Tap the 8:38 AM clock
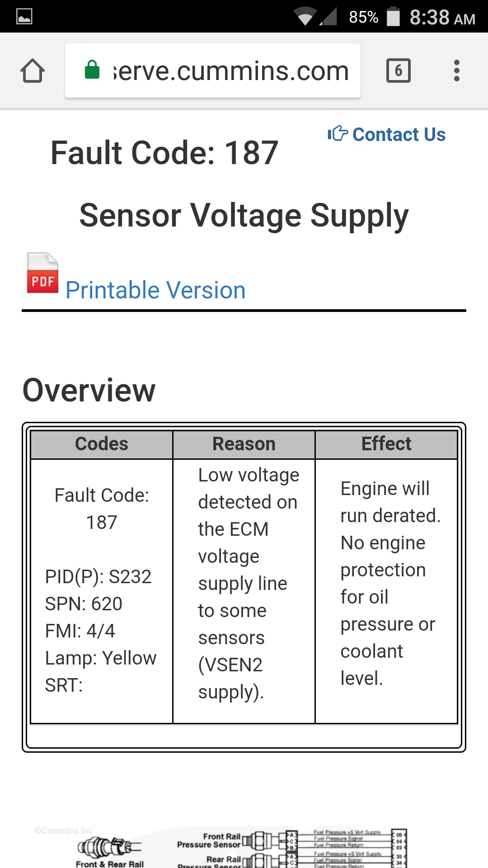This screenshot has width=488, height=868. click(x=442, y=18)
